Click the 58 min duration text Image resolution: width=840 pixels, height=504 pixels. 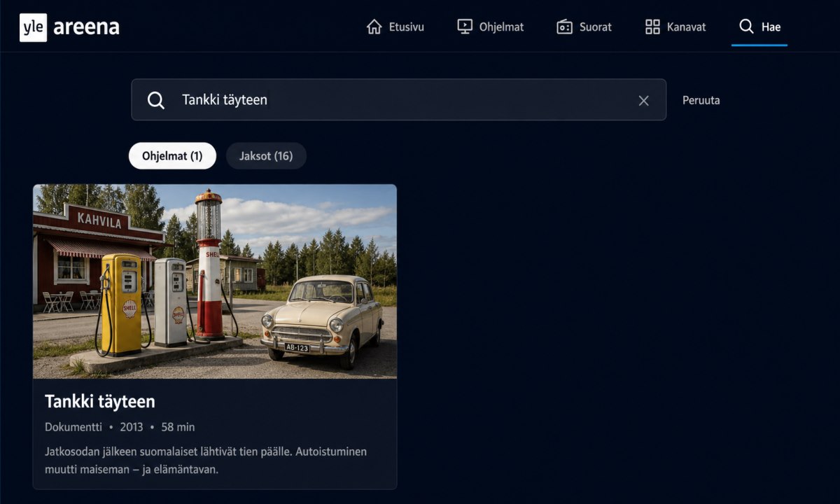(x=178, y=427)
